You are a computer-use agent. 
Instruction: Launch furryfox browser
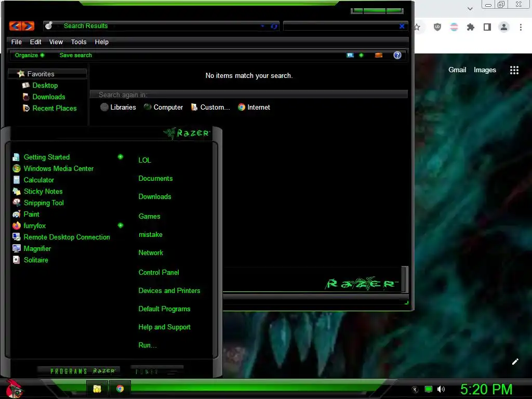click(x=34, y=225)
